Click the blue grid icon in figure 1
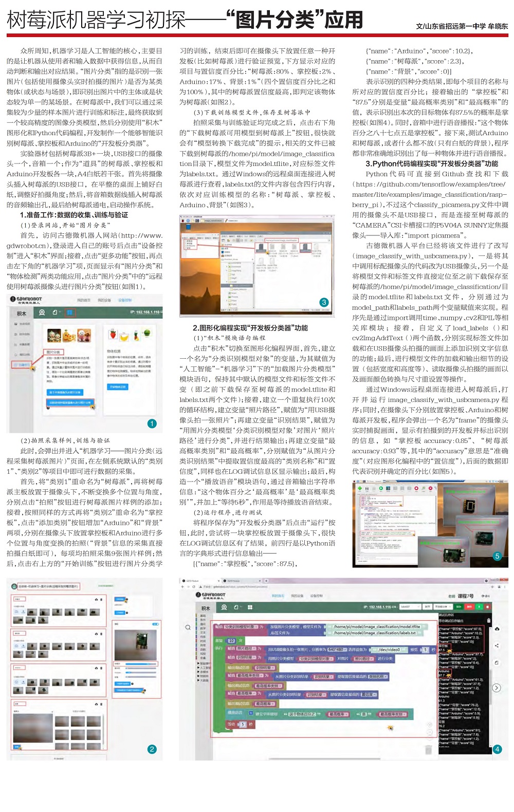Viewport: 514px width, 812px height. click(x=70, y=312)
